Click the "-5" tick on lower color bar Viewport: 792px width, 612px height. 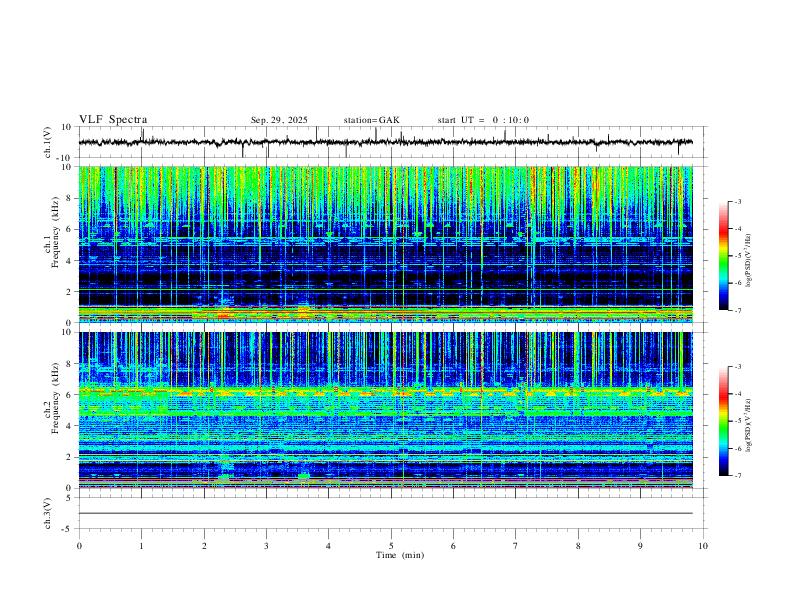[x=737, y=421]
